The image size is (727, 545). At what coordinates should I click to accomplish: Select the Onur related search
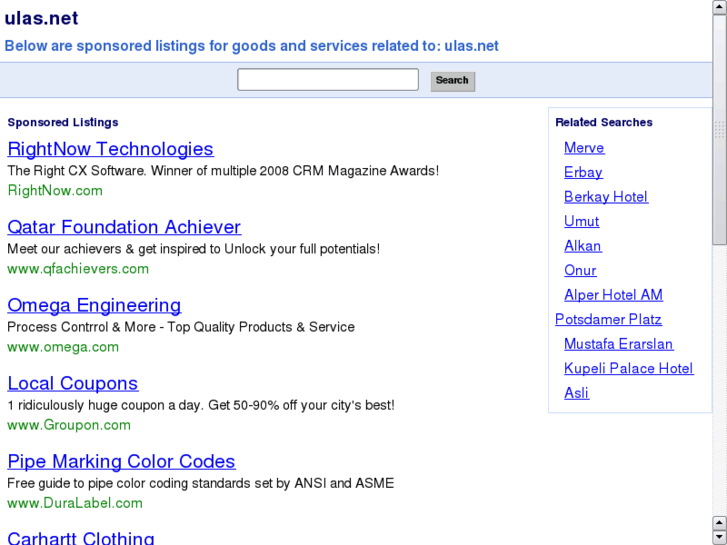point(580,270)
